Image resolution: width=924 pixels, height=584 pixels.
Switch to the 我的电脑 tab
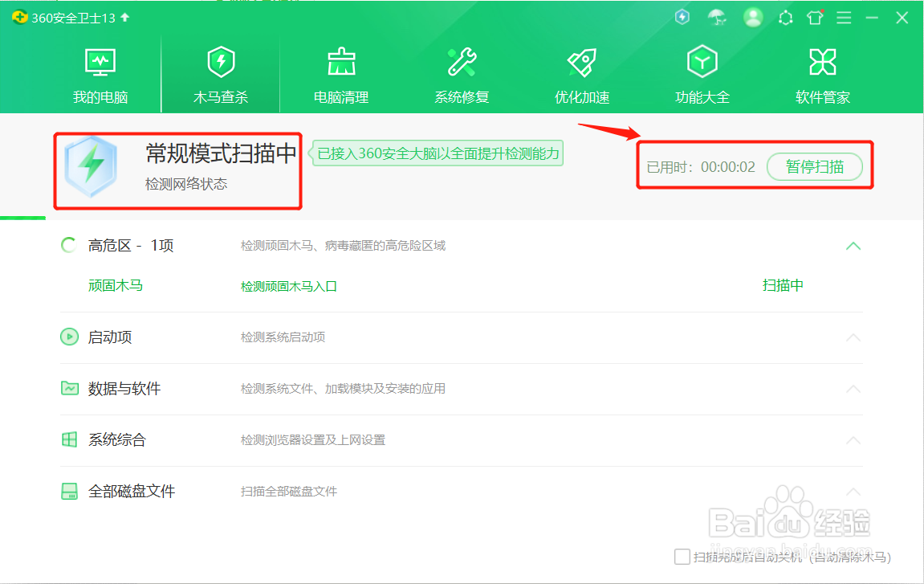100,62
